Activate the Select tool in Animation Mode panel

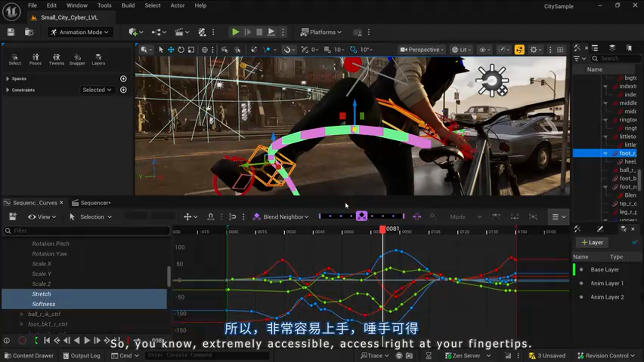pyautogui.click(x=15, y=59)
